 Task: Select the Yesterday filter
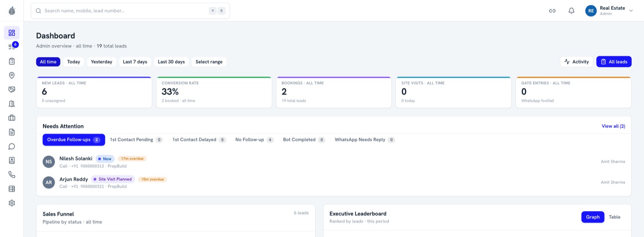tap(101, 62)
